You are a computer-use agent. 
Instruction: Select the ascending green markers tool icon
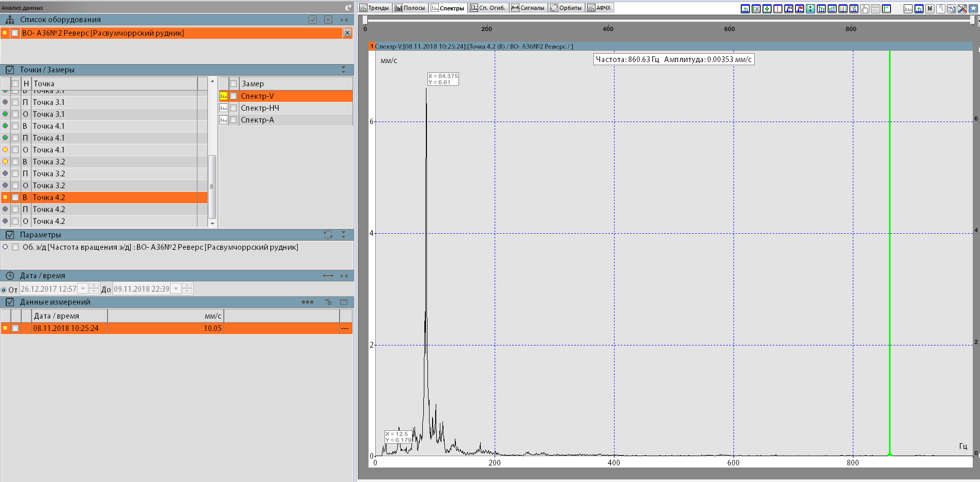click(832, 9)
